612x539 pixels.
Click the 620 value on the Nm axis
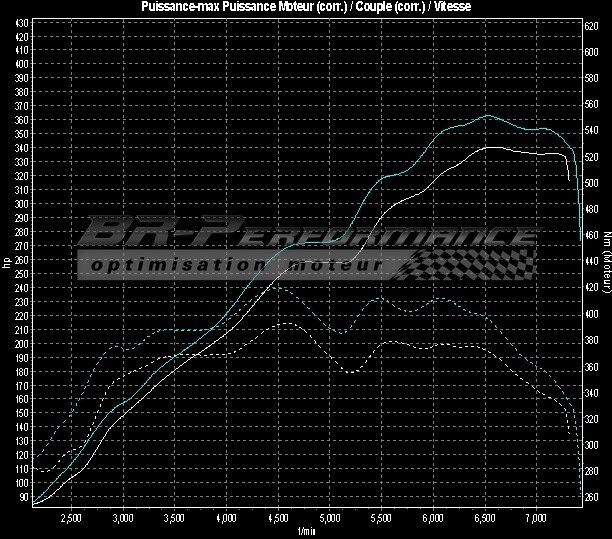591,27
